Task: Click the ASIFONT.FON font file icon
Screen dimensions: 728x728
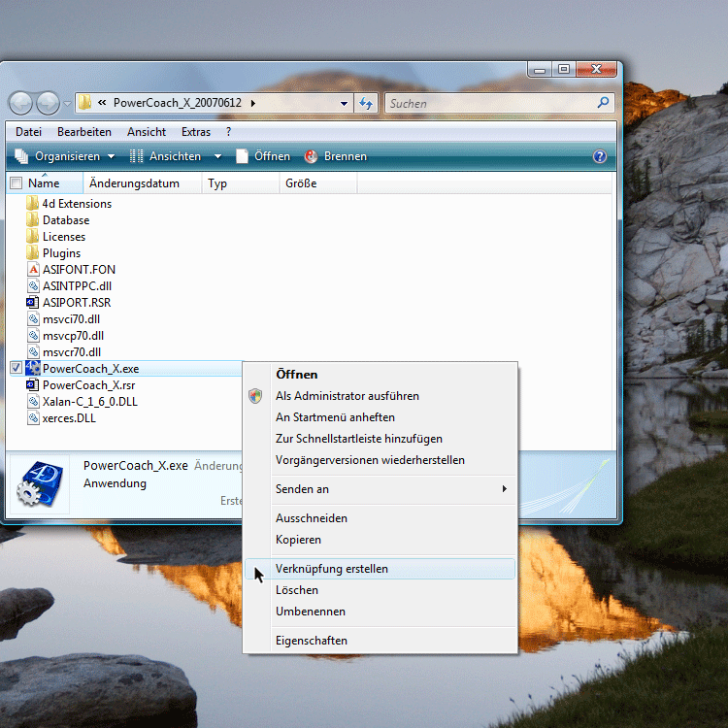Action: tap(33, 269)
